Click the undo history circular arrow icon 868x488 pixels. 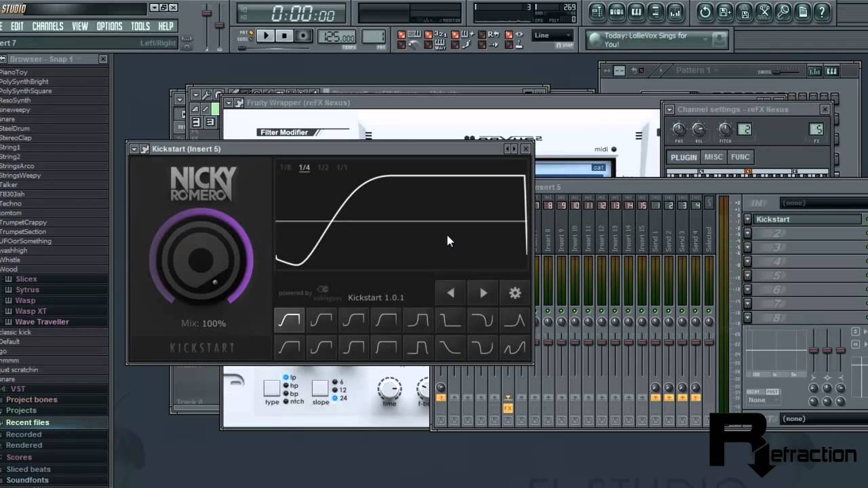705,12
